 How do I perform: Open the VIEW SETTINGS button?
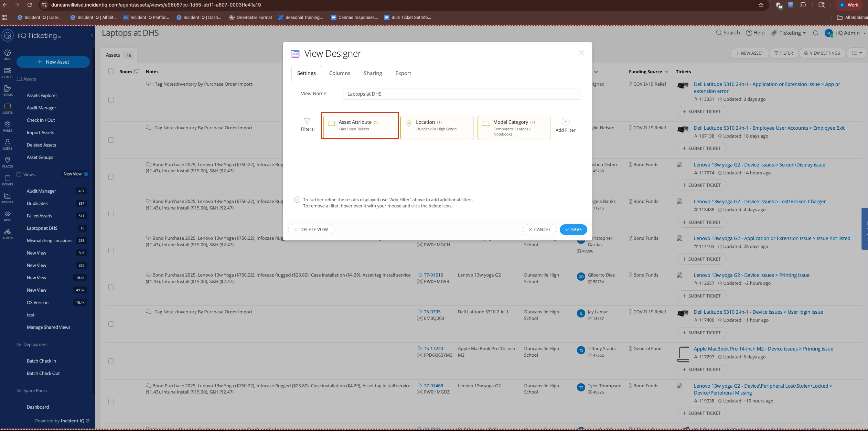822,53
